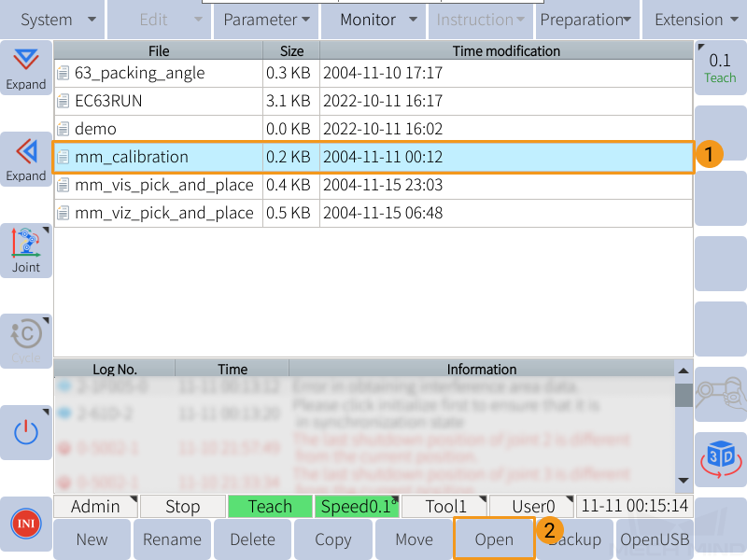The width and height of the screenshot is (747, 560).
Task: Open the Extension menu
Action: 695,20
